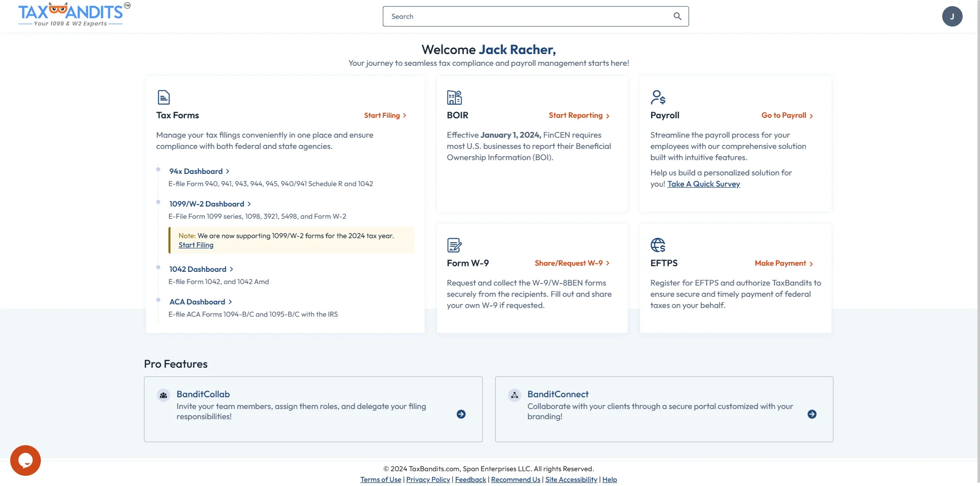This screenshot has height=486, width=980.
Task: Open the BanditConnect title
Action: 558,394
